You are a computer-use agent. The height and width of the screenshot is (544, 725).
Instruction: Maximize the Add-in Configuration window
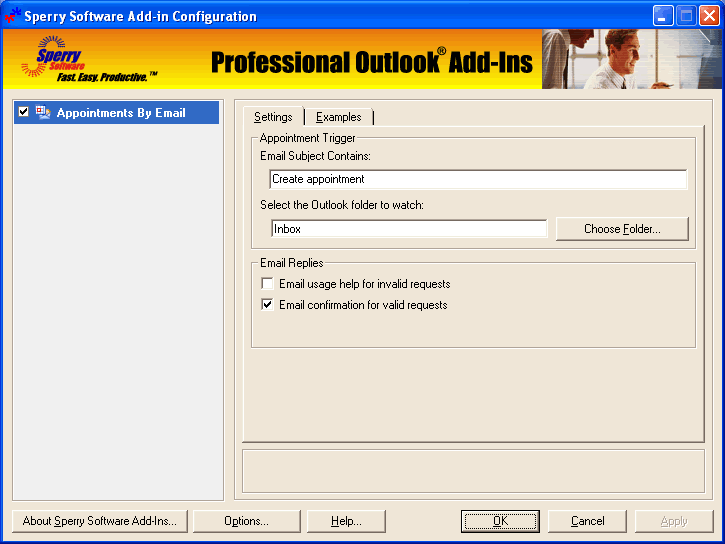(x=686, y=16)
